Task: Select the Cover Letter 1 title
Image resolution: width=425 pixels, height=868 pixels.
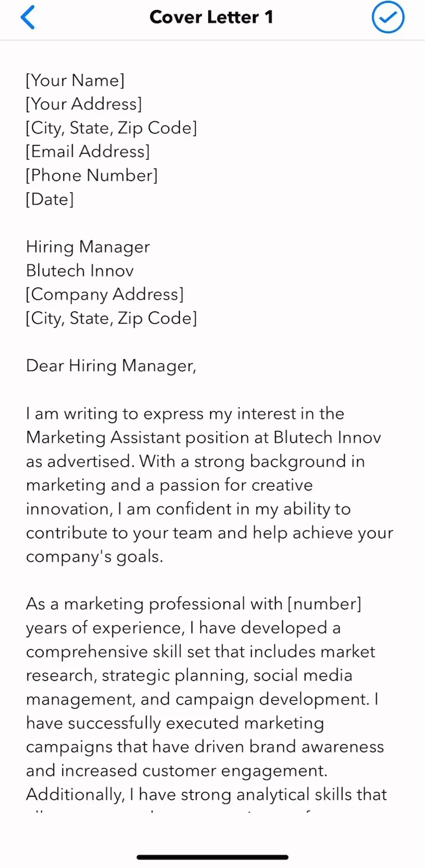Action: [211, 17]
